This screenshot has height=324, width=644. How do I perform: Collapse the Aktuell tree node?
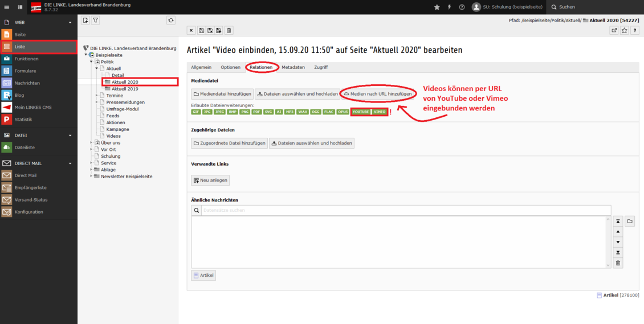(x=97, y=68)
